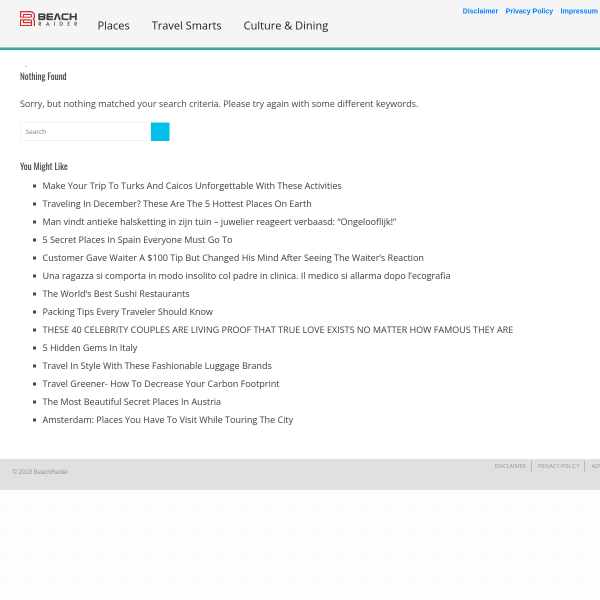
Task: View The World's Best Sushi Restaurants
Action: (x=115, y=294)
